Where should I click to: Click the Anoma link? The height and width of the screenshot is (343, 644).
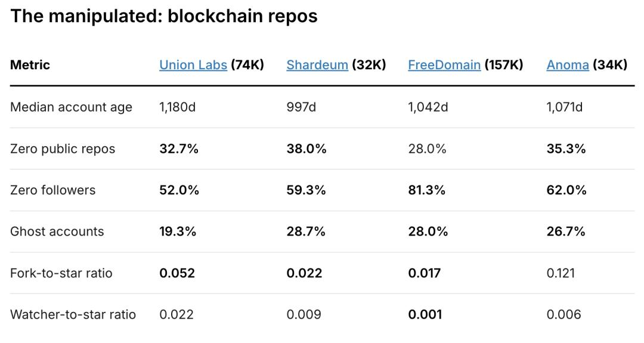[x=568, y=65]
